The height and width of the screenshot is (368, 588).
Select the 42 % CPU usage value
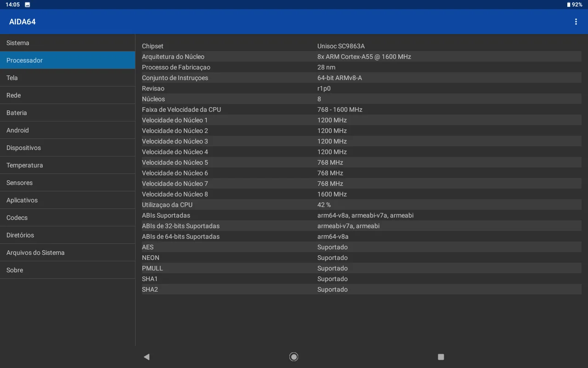click(x=324, y=205)
